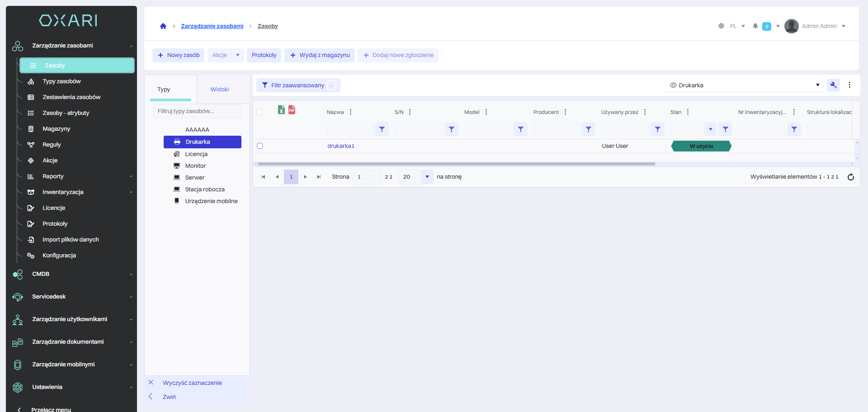Viewport: 868px width, 412px height.
Task: Toggle the select-all header checkbox
Action: point(259,112)
